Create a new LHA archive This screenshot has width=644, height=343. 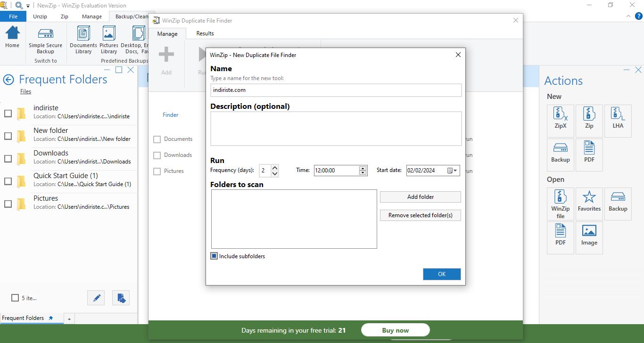tap(618, 121)
